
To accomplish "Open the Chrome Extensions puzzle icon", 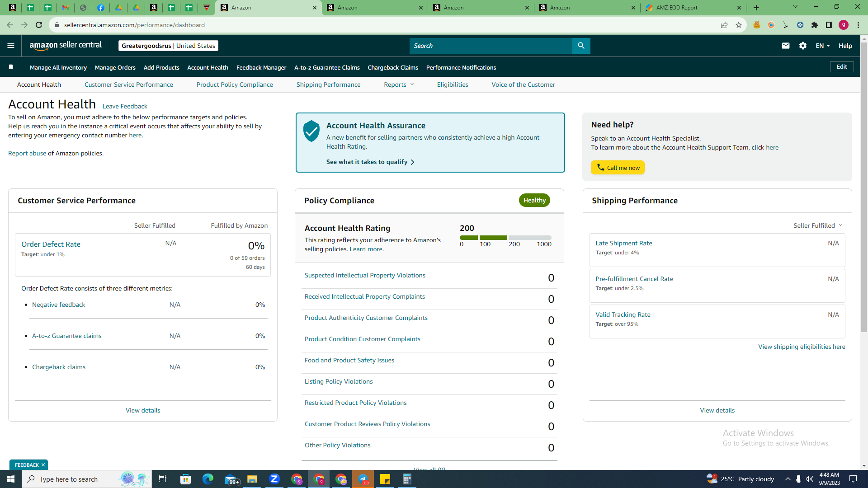I will 815,25.
